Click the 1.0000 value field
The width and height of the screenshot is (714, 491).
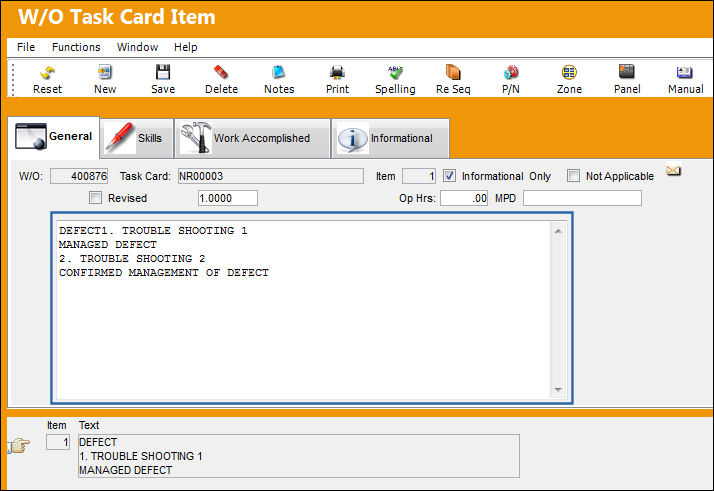[x=228, y=198]
